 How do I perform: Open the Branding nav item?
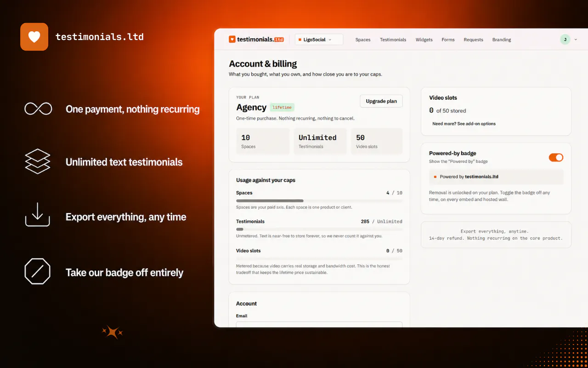(x=502, y=40)
